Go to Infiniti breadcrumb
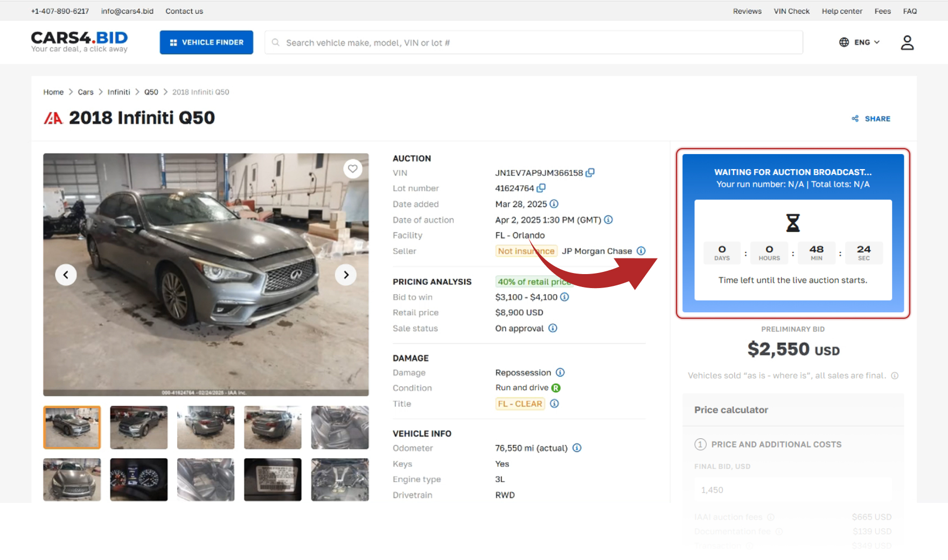 pos(119,92)
